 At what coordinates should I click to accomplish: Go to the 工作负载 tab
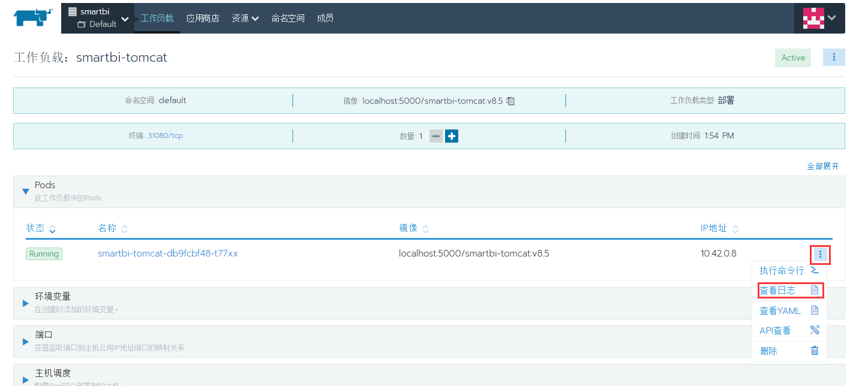pos(157,18)
